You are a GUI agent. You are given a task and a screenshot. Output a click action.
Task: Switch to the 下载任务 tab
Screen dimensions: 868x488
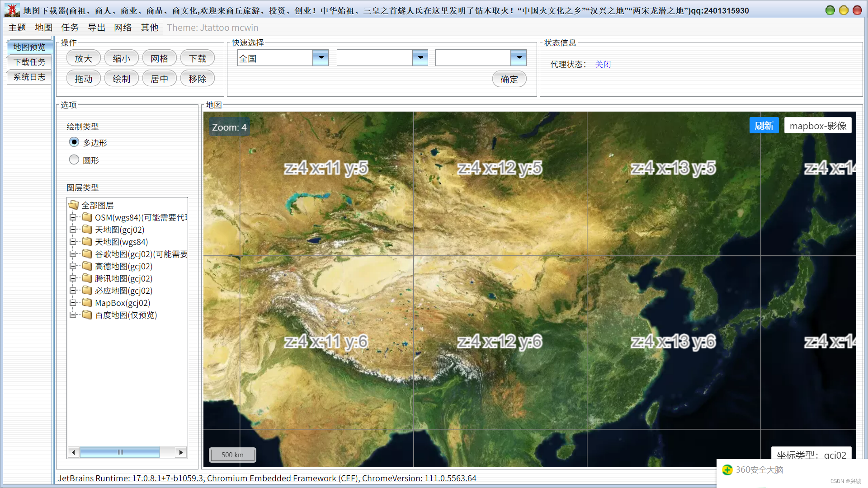pos(29,62)
